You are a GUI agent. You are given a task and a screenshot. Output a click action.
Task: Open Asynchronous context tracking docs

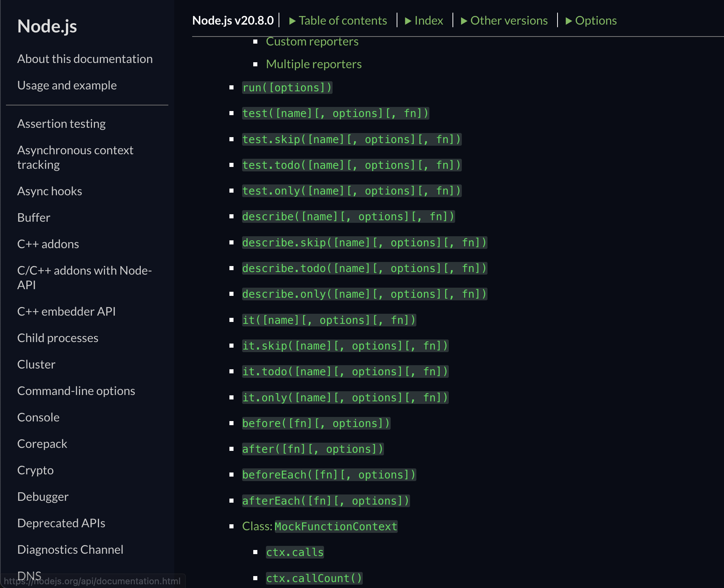pos(75,157)
